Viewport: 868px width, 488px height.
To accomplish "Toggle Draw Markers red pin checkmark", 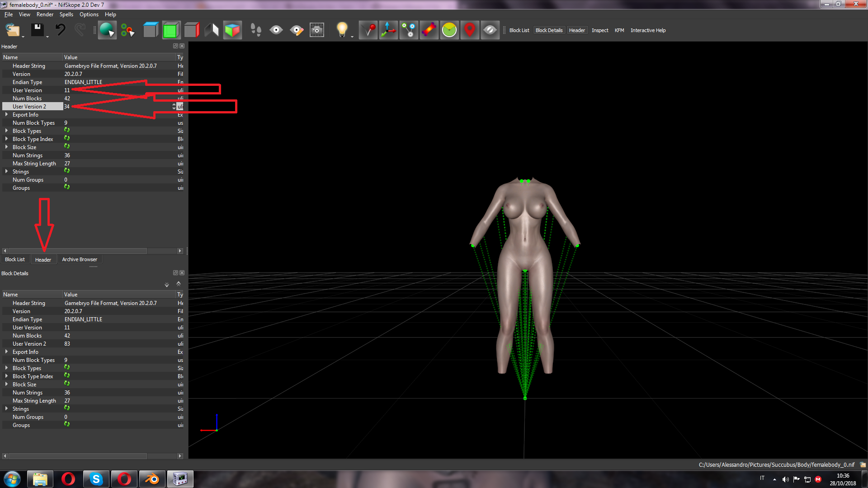I will pyautogui.click(x=368, y=30).
